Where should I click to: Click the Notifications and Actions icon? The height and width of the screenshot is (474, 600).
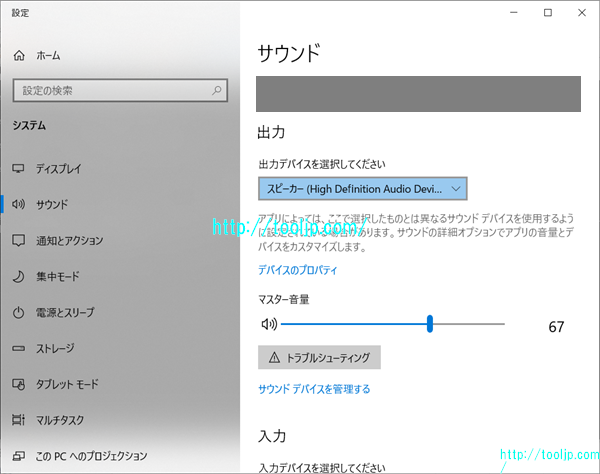click(x=18, y=240)
